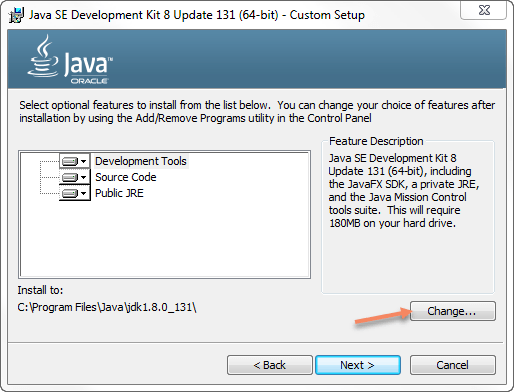Open the Development Tools install option arrow

click(x=84, y=162)
